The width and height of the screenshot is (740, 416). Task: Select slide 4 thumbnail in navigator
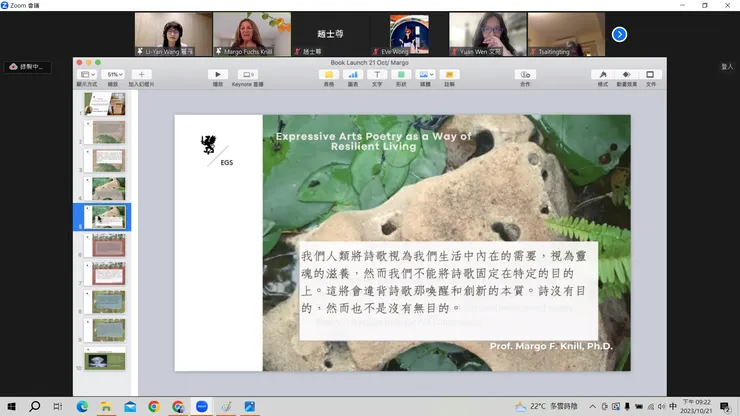(105, 189)
